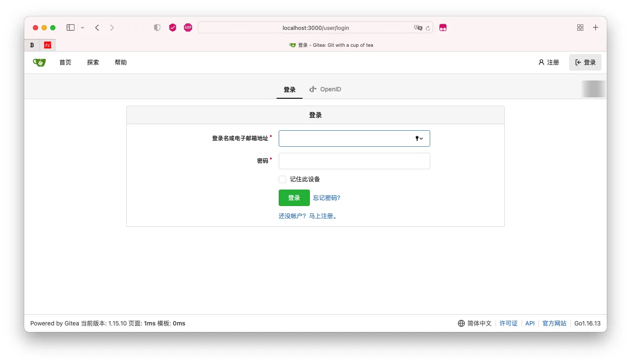Viewport: 631px width, 364px height.
Task: Open the 探索 menu item
Action: coord(93,62)
